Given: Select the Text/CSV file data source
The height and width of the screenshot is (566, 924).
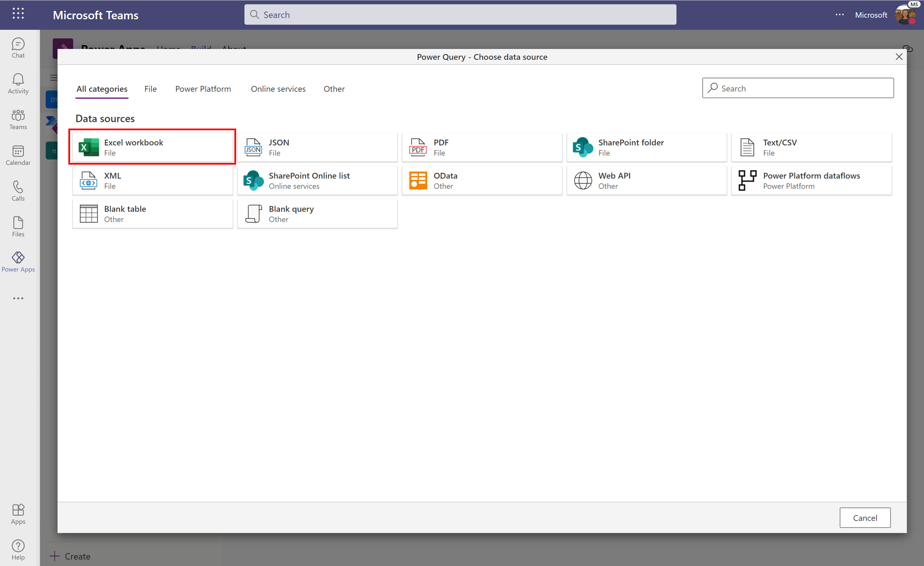Looking at the screenshot, I should click(x=811, y=146).
